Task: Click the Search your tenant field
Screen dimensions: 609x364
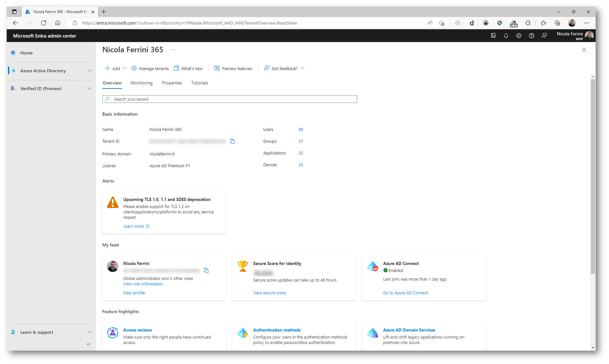Action: click(230, 99)
